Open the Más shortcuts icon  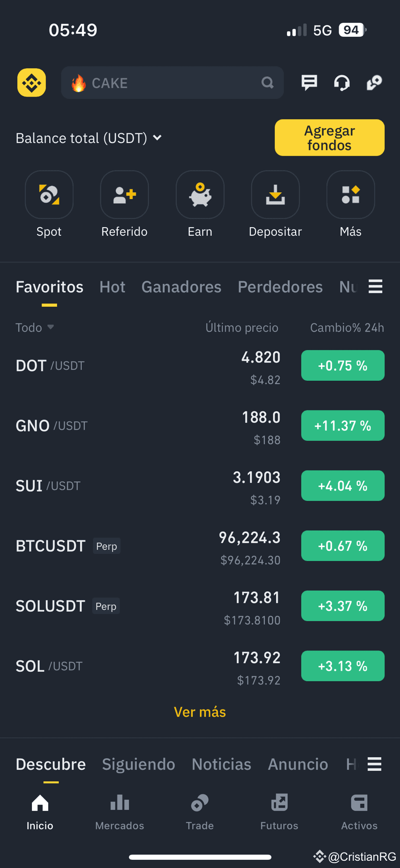(351, 195)
